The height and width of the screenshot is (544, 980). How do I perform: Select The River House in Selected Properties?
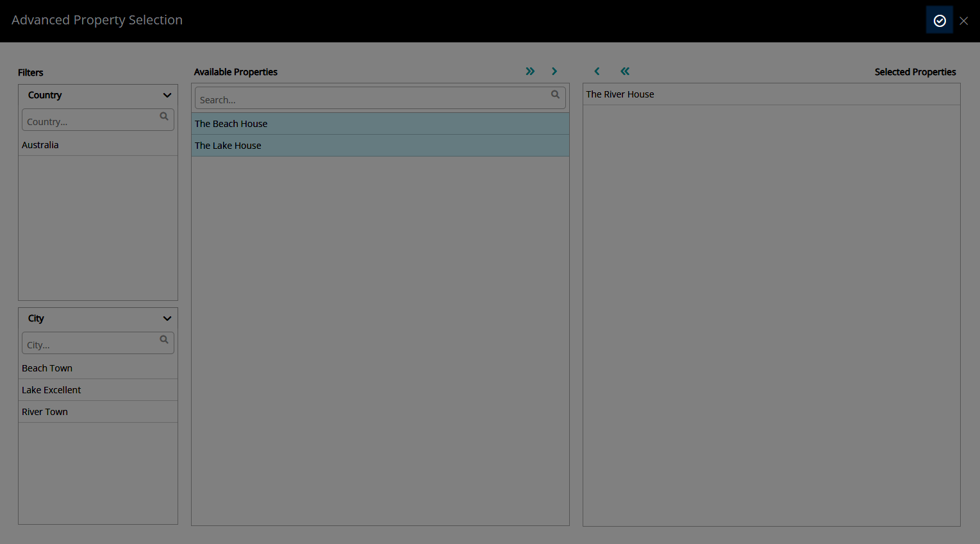click(x=772, y=94)
